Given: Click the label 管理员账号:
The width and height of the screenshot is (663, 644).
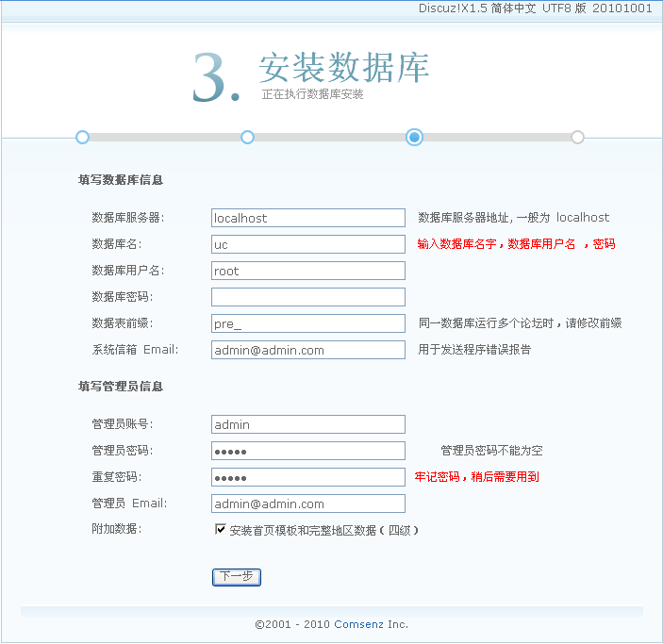Looking at the screenshot, I should tap(123, 424).
